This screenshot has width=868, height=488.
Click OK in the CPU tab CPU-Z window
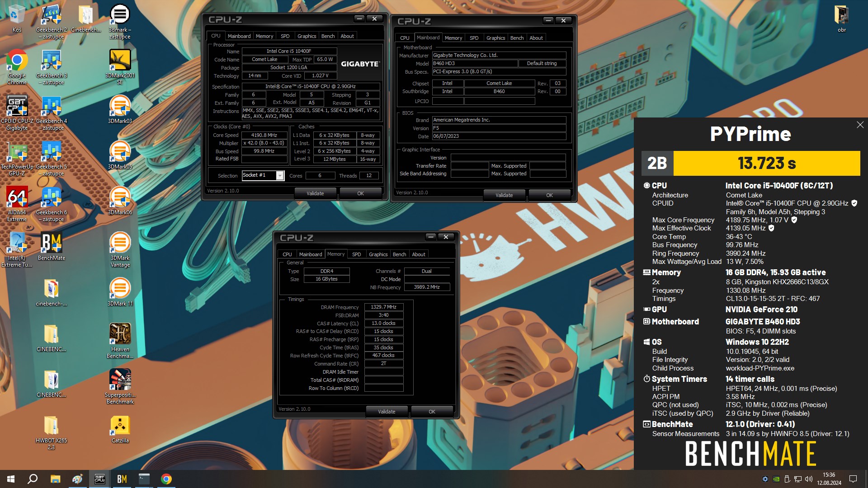point(360,193)
